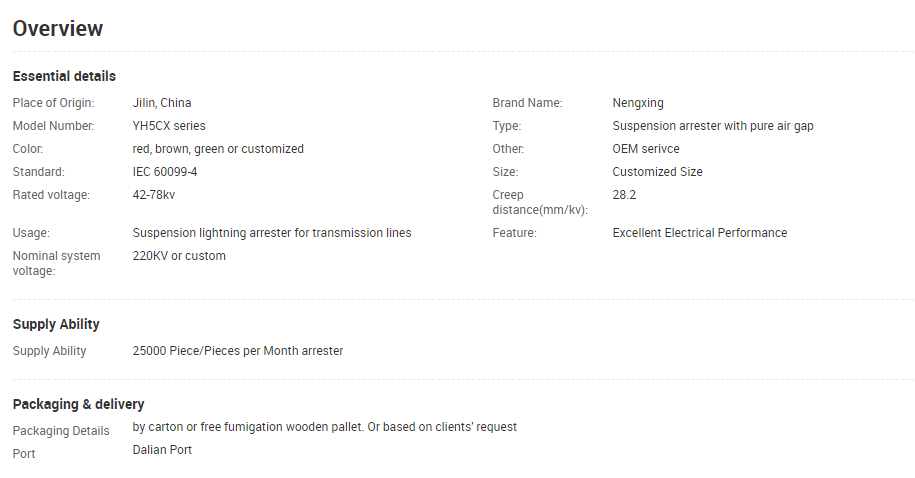
Task: Click the Packaging & delivery heading
Action: click(78, 404)
